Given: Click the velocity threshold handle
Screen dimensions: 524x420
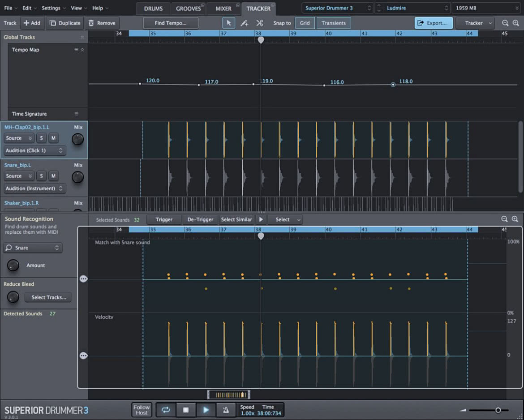Looking at the screenshot, I should click(x=84, y=356).
